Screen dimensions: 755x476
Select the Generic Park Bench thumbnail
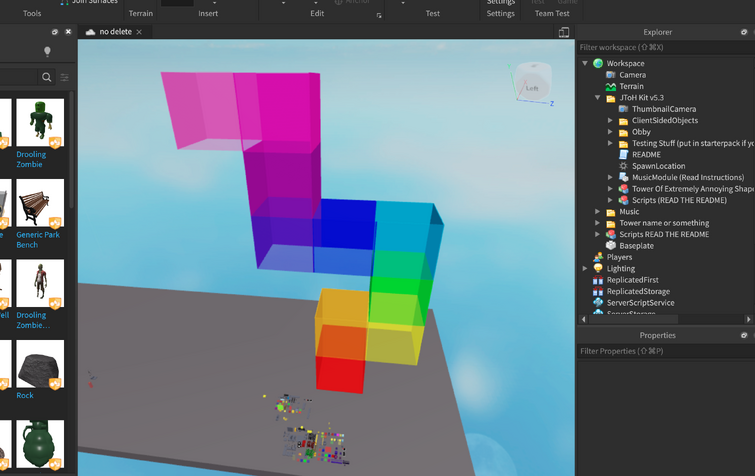(40, 203)
